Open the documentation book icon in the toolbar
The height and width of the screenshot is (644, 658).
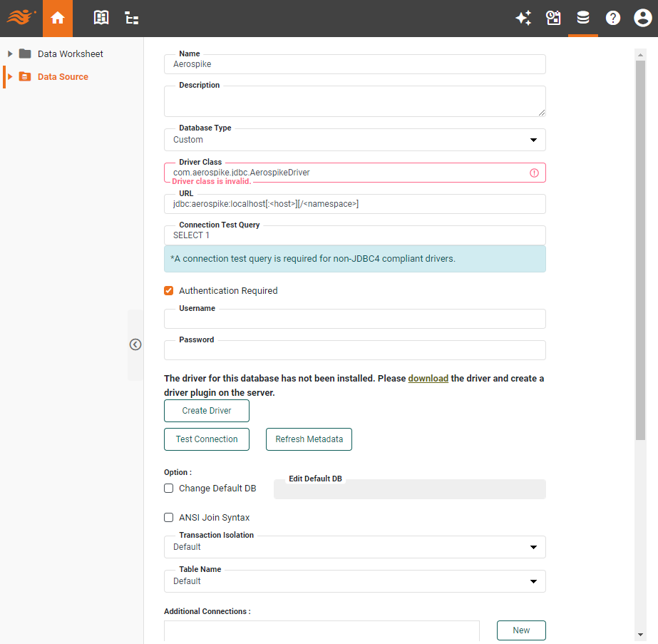coord(101,18)
